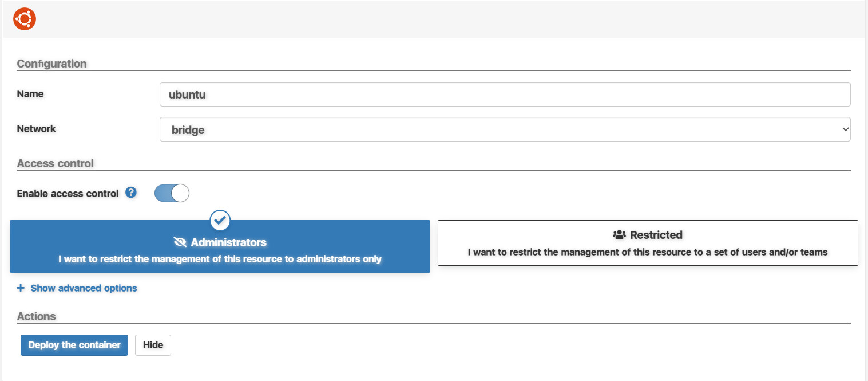Click the access control help question mark icon
The image size is (868, 381).
131,193
